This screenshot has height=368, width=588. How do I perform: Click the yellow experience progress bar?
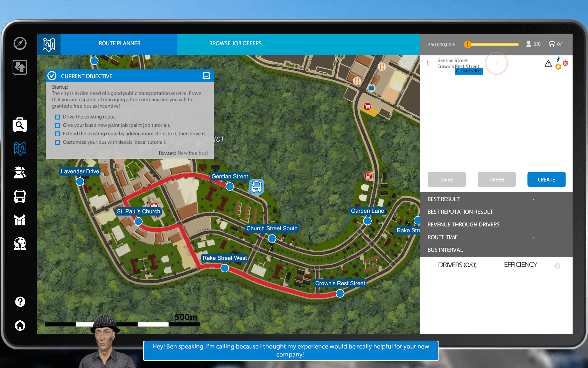(x=494, y=45)
